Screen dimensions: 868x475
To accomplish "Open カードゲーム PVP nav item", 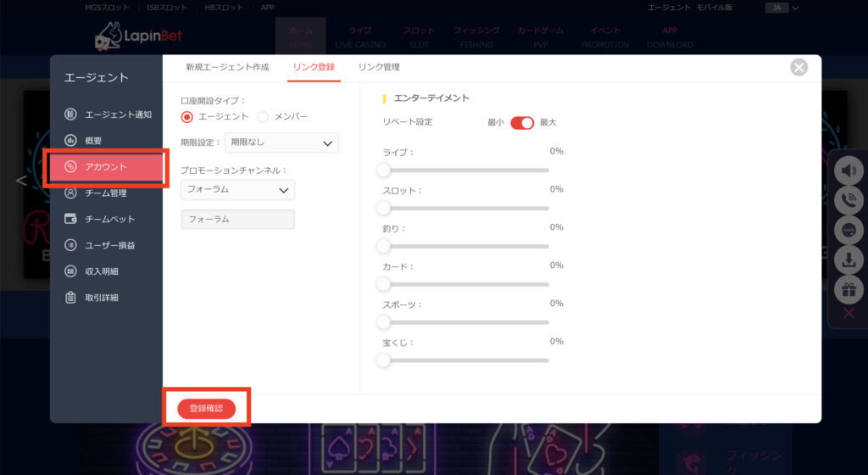I will 541,36.
